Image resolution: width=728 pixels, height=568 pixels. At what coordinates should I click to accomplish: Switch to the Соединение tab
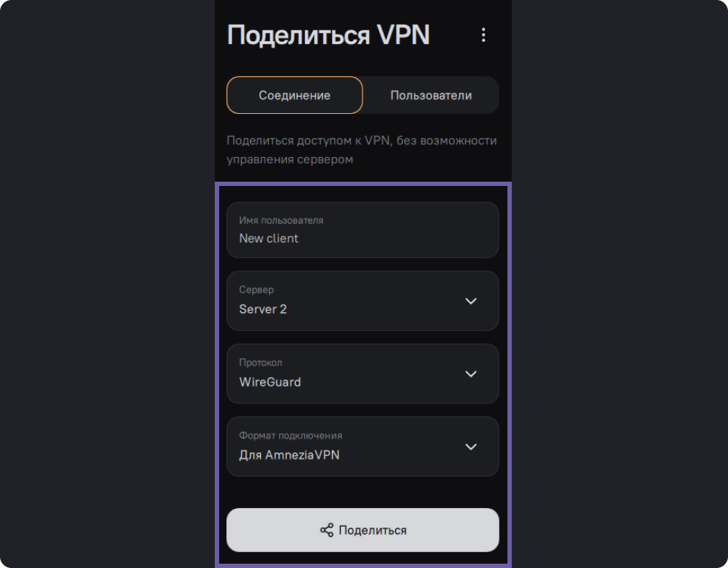tap(294, 95)
